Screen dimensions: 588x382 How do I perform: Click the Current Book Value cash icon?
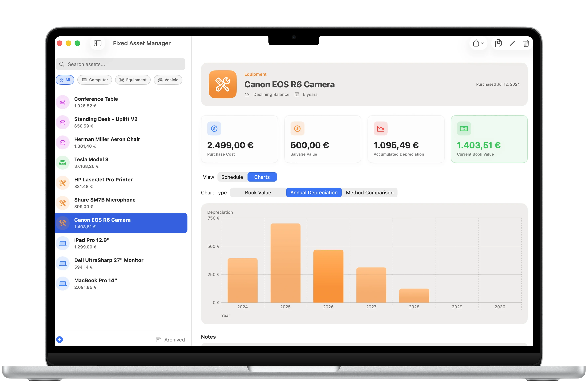464,129
